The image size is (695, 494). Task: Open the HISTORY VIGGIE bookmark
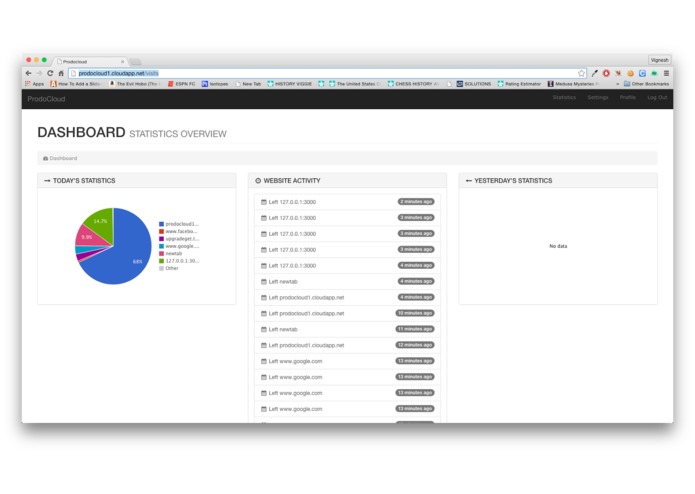pos(290,84)
